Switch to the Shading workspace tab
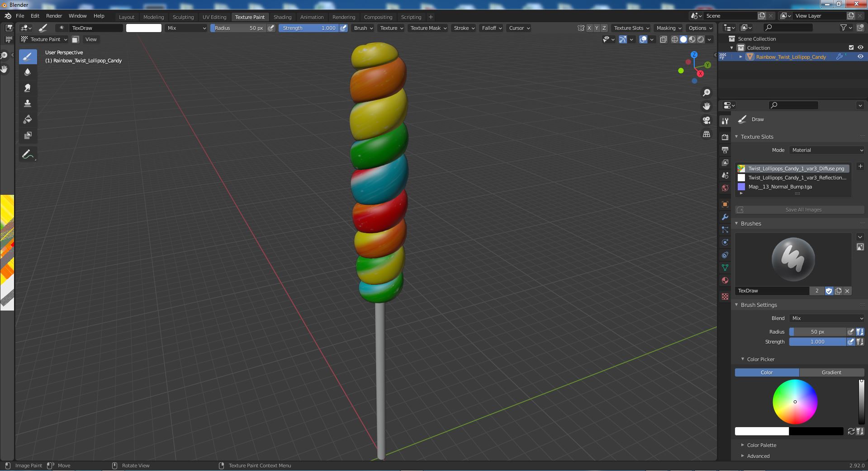The width and height of the screenshot is (868, 471). pyautogui.click(x=282, y=17)
